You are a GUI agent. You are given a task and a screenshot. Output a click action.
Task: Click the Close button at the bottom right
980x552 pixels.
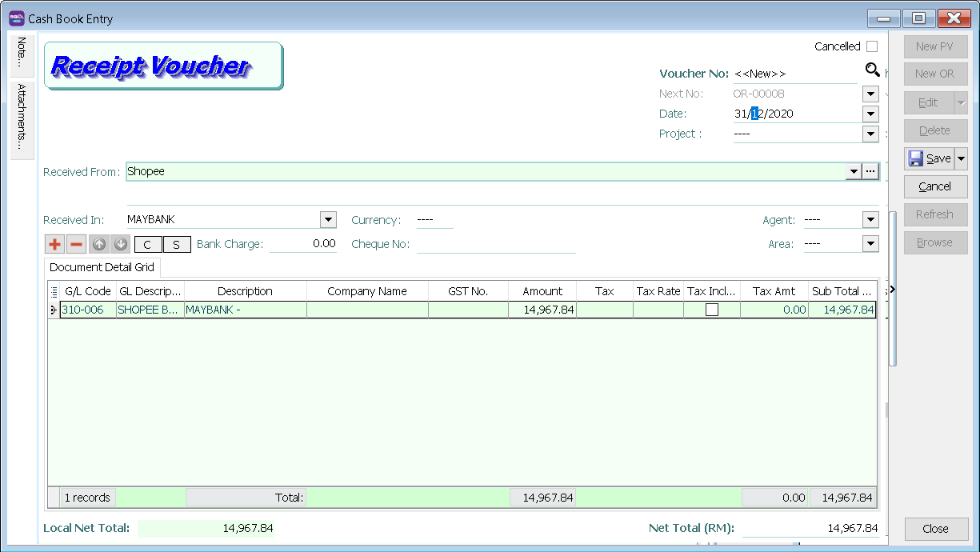click(x=935, y=529)
